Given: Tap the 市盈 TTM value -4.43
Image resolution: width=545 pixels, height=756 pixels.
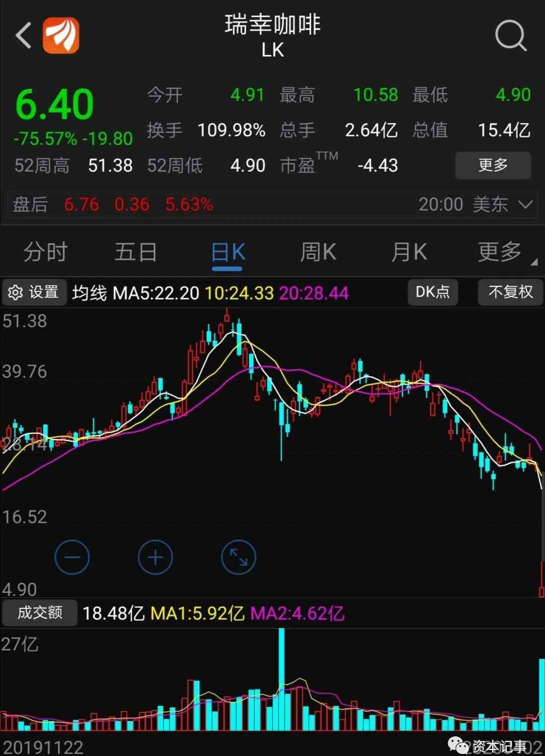Looking at the screenshot, I should 377,166.
